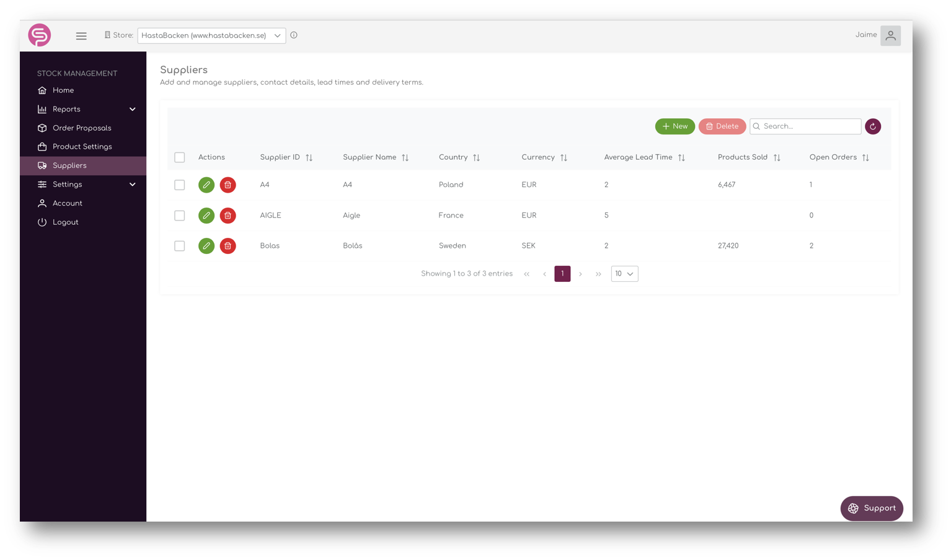The height and width of the screenshot is (560, 951).
Task: Click the Delete button above the table
Action: pos(722,126)
